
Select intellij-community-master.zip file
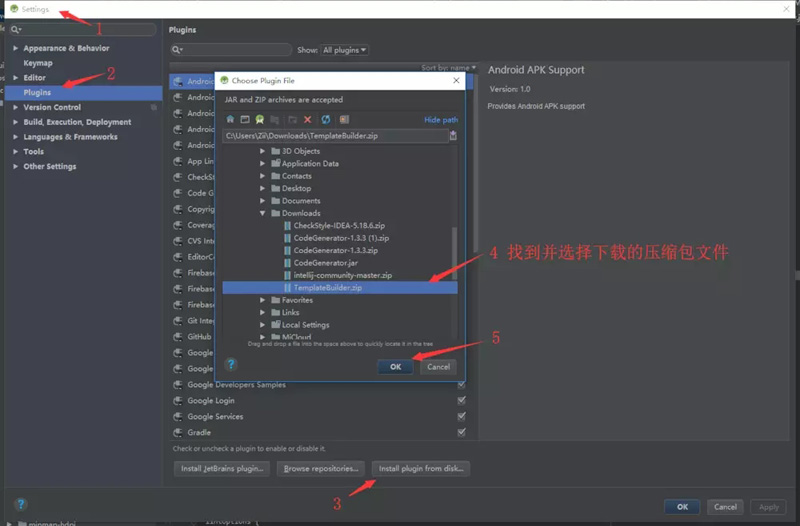point(343,275)
